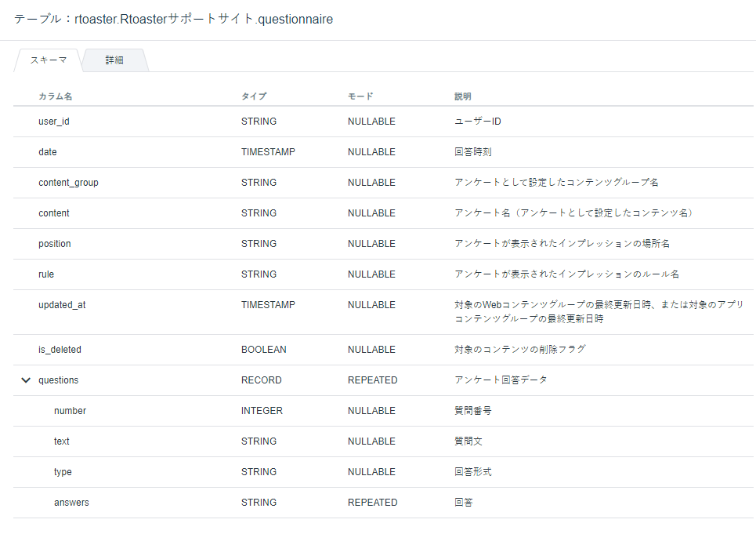Screen dimensions: 756x534
Task: Select the アンケート回答データ description
Action: (501, 380)
